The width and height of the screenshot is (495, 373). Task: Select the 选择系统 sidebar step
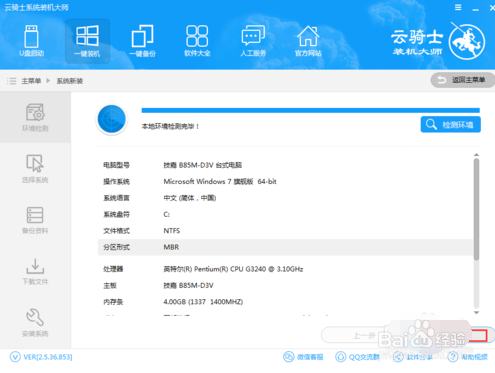(x=35, y=169)
